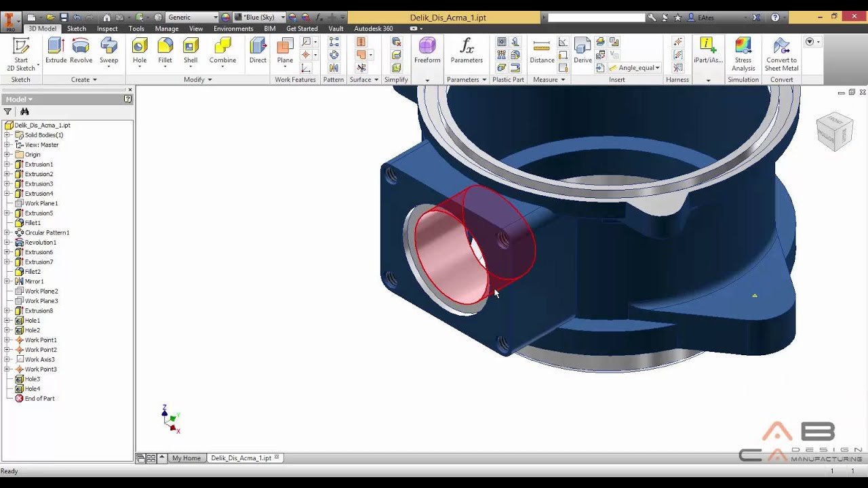Viewport: 868px width, 488px height.
Task: Select the Revolve tool
Action: click(x=81, y=52)
